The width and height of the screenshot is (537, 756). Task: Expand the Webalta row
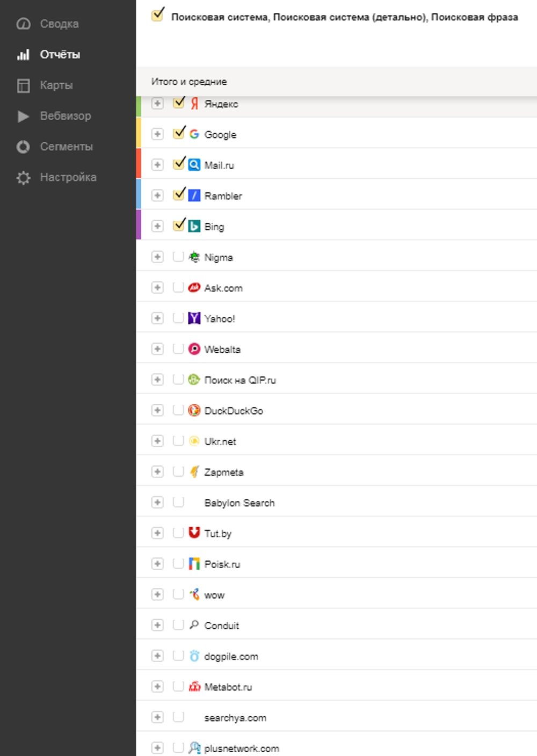point(157,348)
